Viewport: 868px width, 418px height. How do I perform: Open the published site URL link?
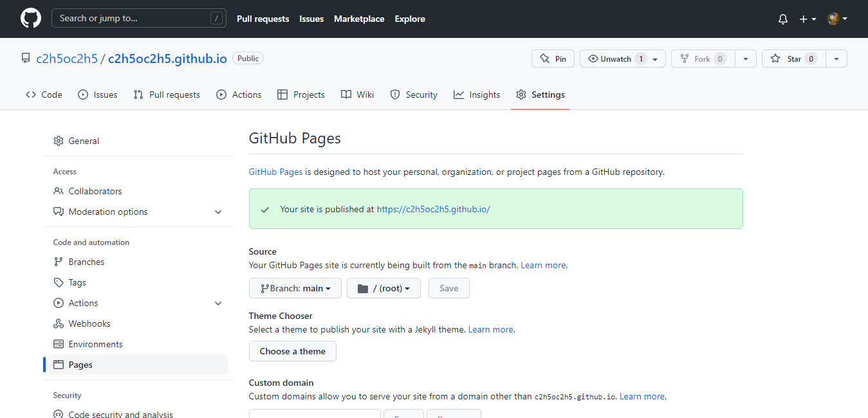pos(433,209)
